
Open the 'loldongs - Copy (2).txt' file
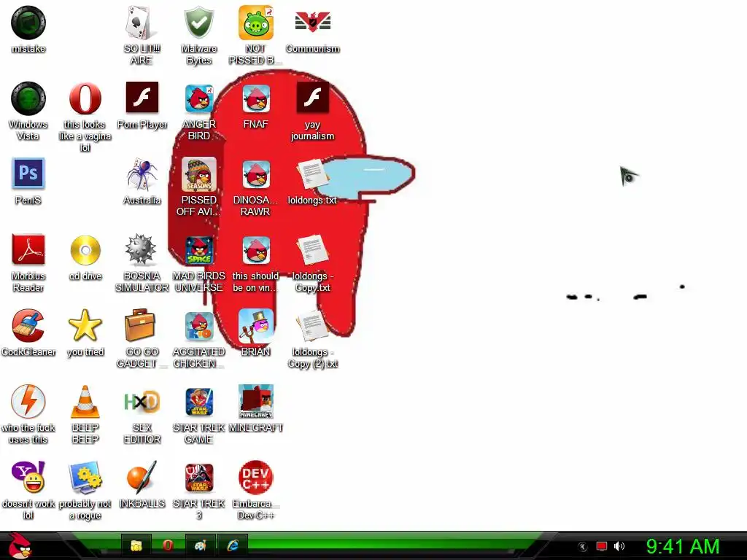pyautogui.click(x=312, y=326)
